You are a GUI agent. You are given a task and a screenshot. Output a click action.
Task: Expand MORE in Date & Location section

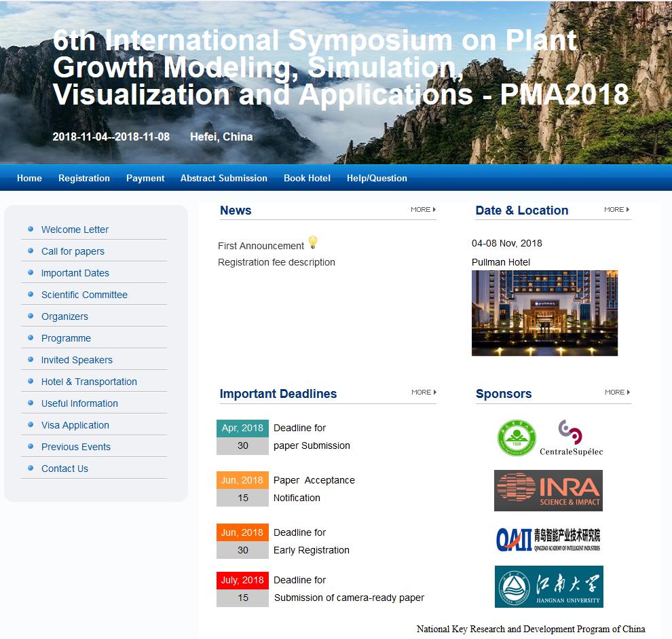(616, 210)
